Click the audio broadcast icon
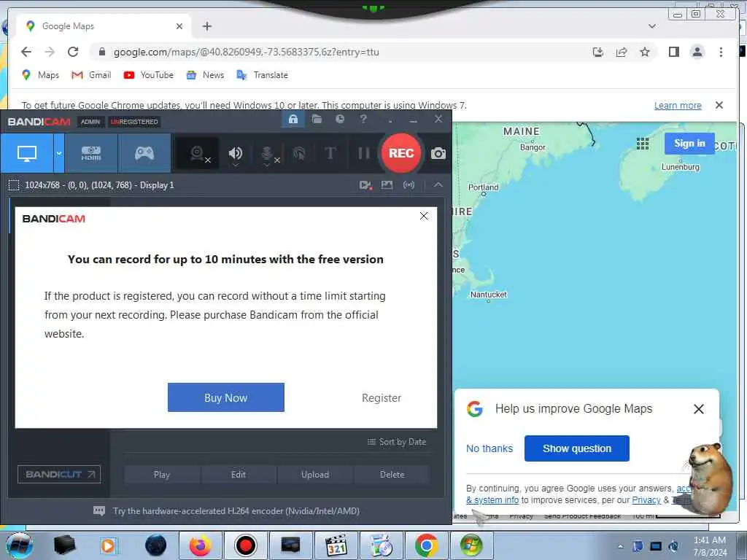 (409, 185)
